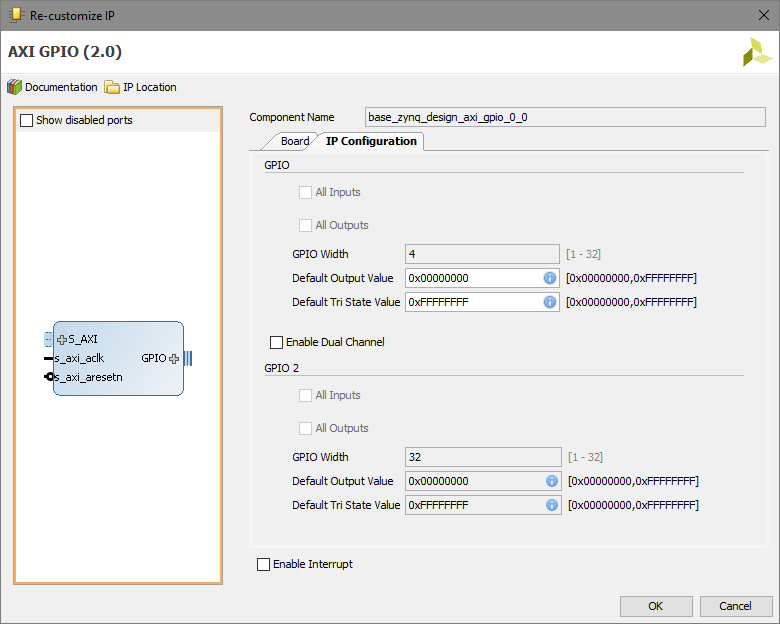Switch to the Board tab
The image size is (780, 624).
pos(294,141)
